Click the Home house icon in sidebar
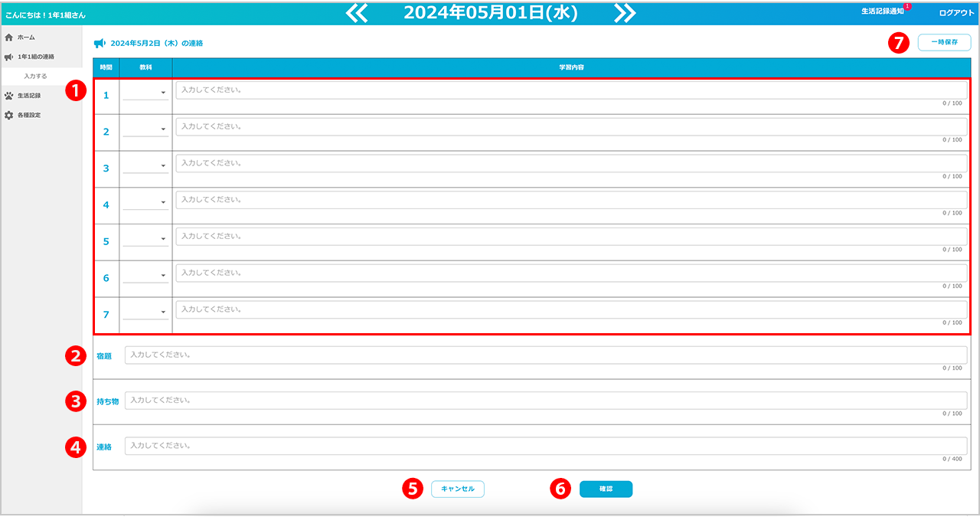 coord(9,37)
